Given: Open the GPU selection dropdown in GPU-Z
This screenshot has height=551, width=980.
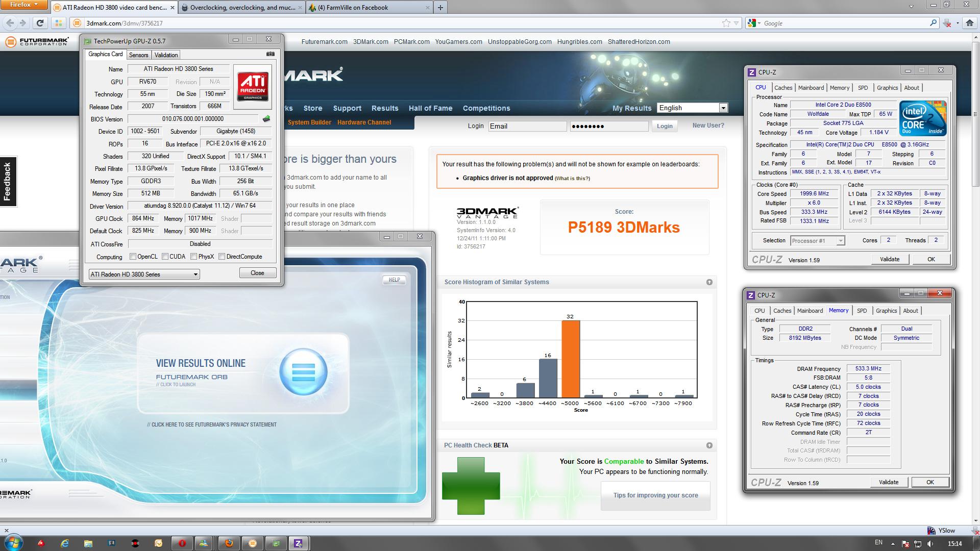Looking at the screenshot, I should 144,274.
